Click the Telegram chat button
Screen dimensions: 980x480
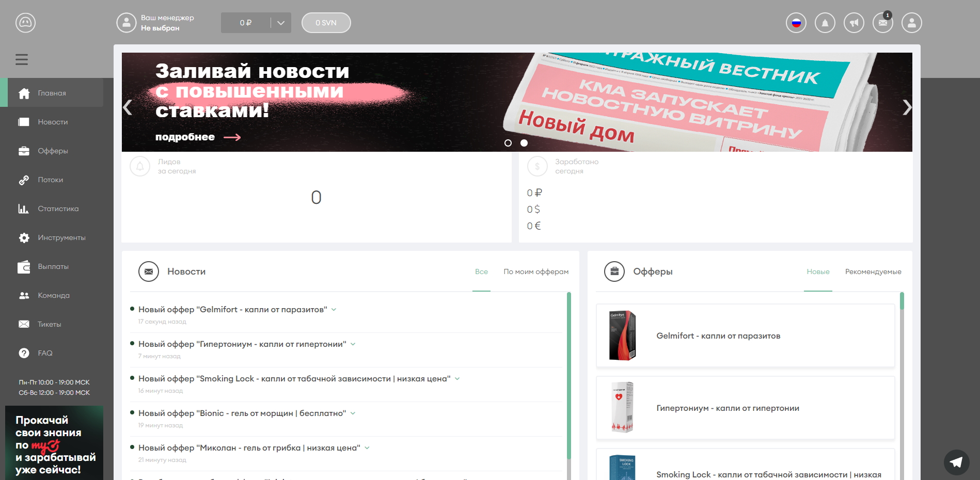(957, 462)
